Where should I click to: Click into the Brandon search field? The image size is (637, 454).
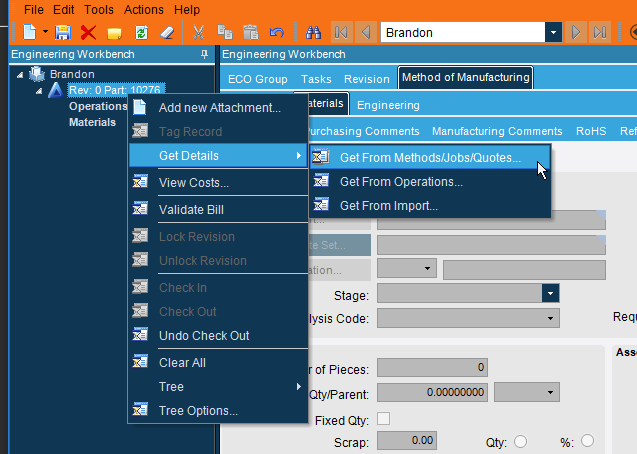pos(463,32)
